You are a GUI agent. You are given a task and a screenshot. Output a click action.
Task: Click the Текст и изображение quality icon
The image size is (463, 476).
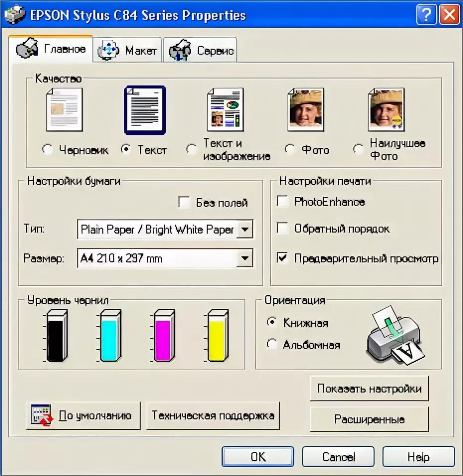pyautogui.click(x=226, y=110)
